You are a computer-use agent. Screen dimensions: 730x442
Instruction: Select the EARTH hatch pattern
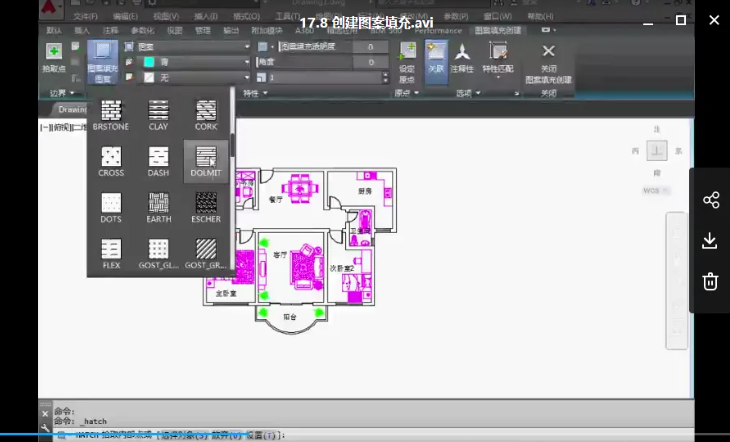click(158, 207)
